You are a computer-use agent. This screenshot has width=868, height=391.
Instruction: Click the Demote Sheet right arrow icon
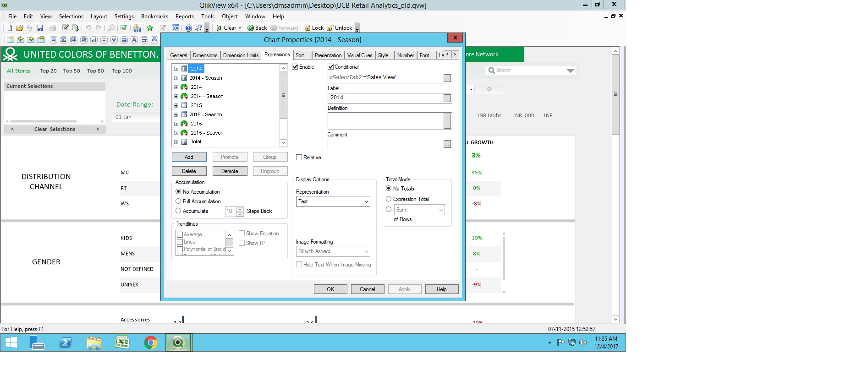(31, 40)
